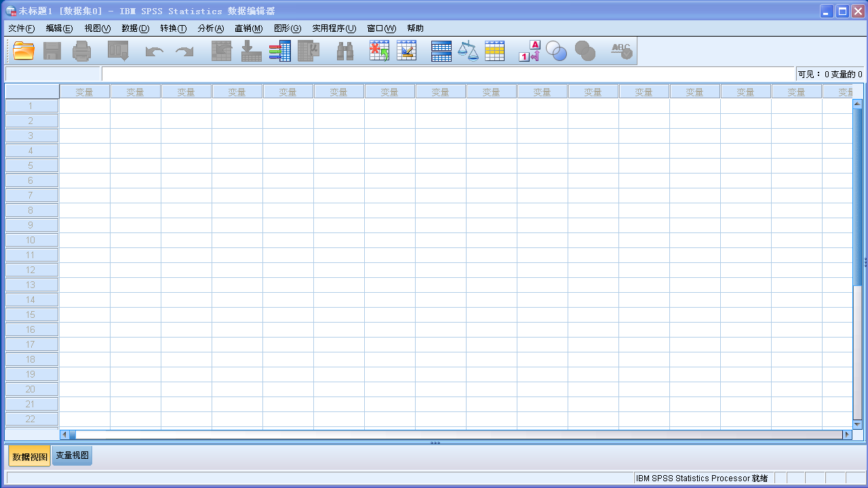Click the ABC spell check icon

pos(621,51)
